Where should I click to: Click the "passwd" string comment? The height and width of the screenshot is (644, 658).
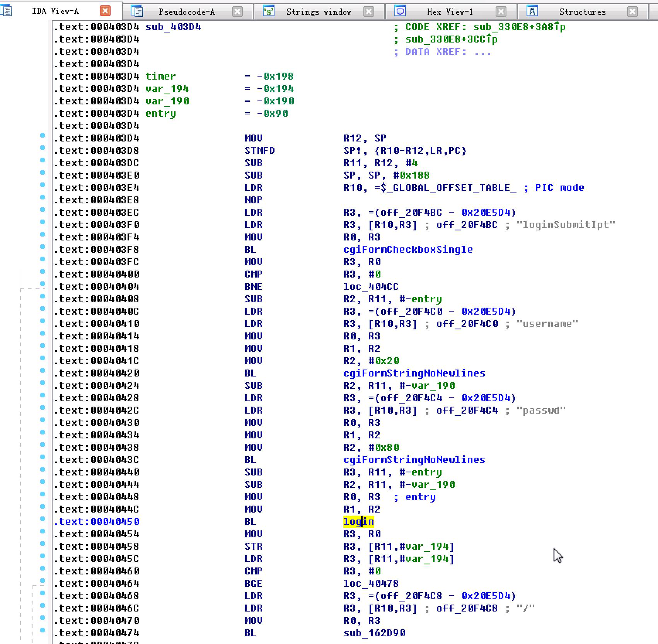tap(541, 410)
